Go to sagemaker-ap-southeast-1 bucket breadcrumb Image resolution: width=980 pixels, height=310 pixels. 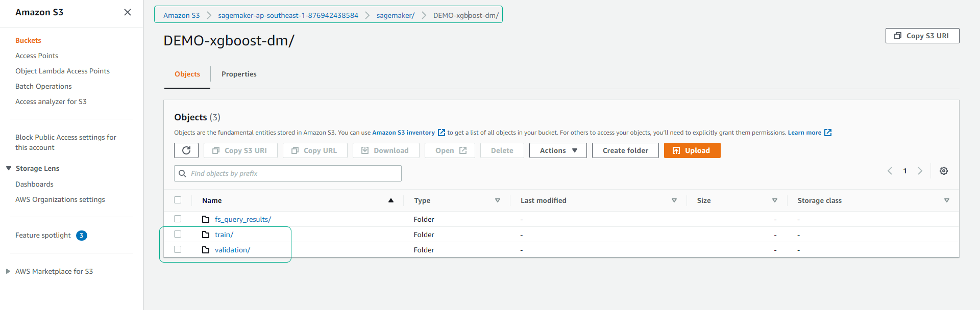(288, 15)
